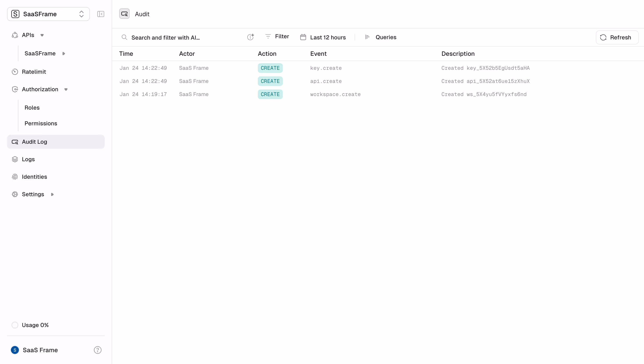Click the Authorization shield icon
This screenshot has width=644, height=364.
(x=15, y=89)
